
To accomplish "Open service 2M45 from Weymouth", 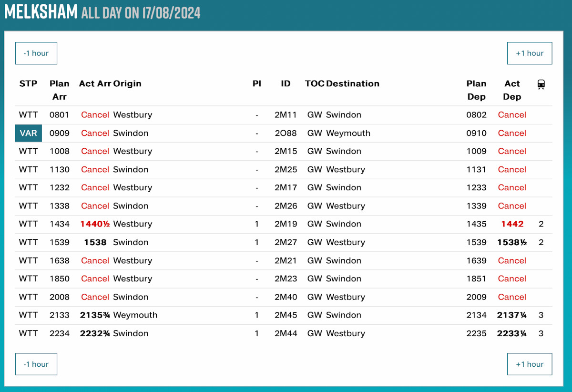I will click(x=286, y=315).
